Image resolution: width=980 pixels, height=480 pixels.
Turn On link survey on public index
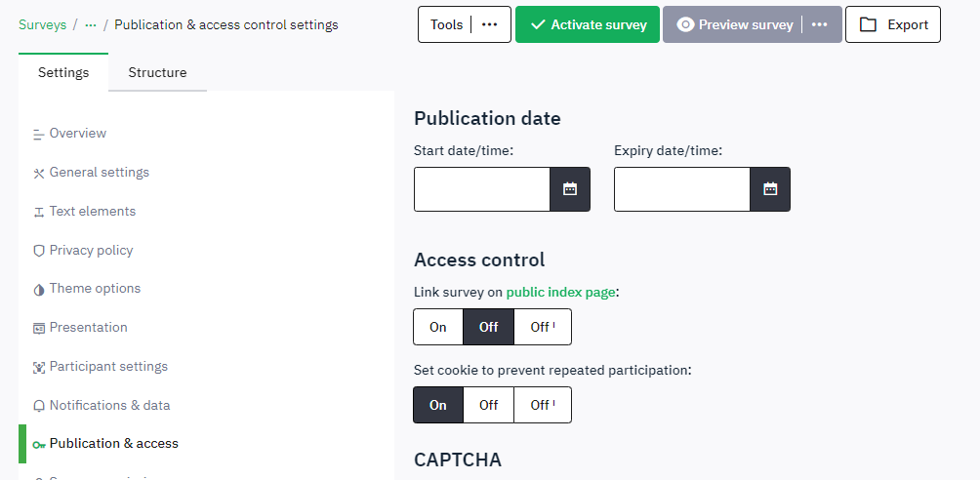438,327
